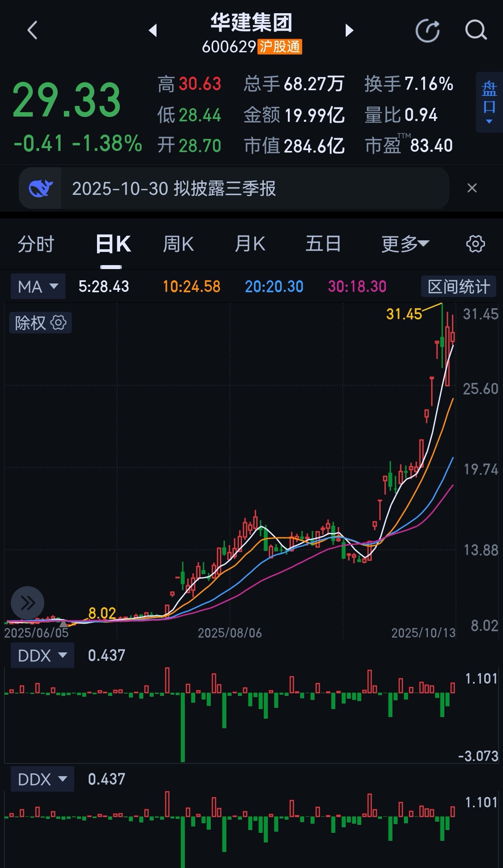Tap the 2025/08/06 date axis label
The width and height of the screenshot is (503, 868).
230,633
